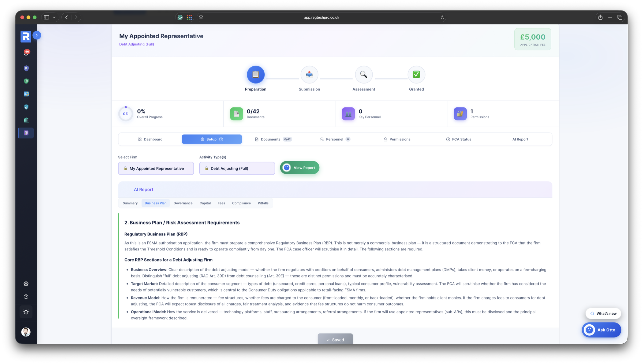Screen dimensions: 643x364
Task: Click the Saved button
Action: (335, 339)
